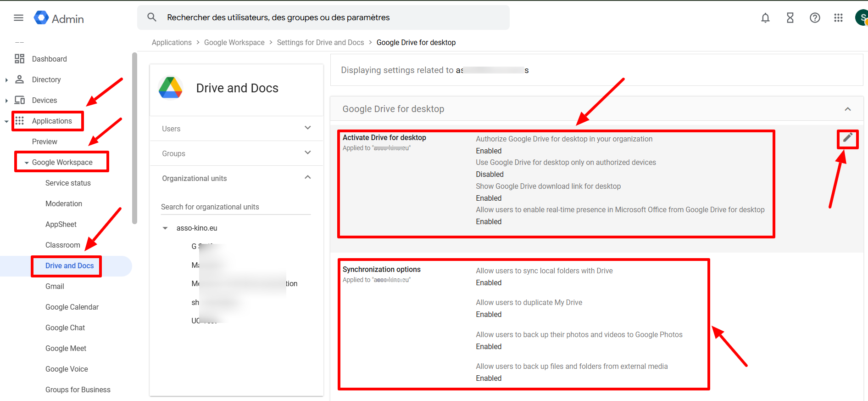Image resolution: width=868 pixels, height=401 pixels.
Task: Open Applications in the sidebar
Action: pos(52,121)
